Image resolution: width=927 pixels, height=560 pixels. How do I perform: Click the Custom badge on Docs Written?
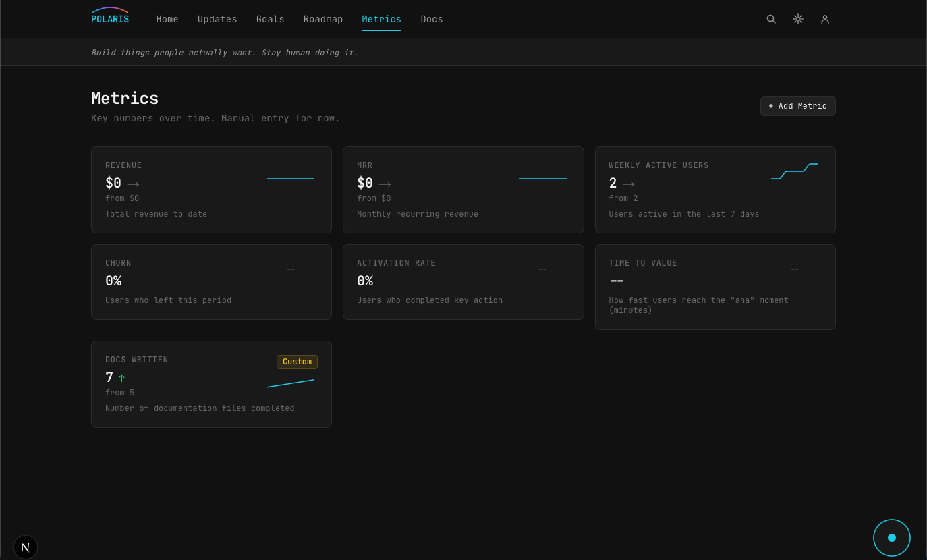point(297,362)
